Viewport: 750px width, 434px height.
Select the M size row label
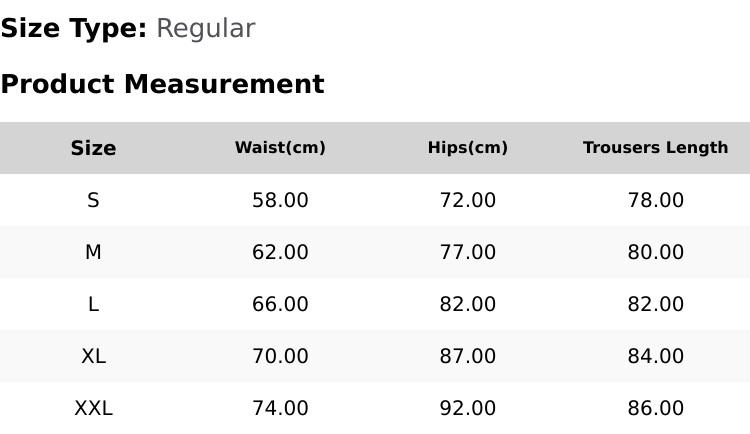(93, 252)
